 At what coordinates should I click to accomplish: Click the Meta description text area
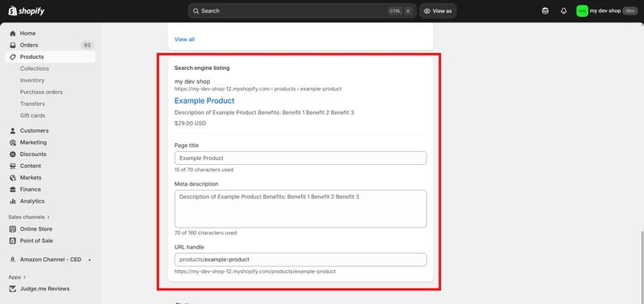[300, 209]
